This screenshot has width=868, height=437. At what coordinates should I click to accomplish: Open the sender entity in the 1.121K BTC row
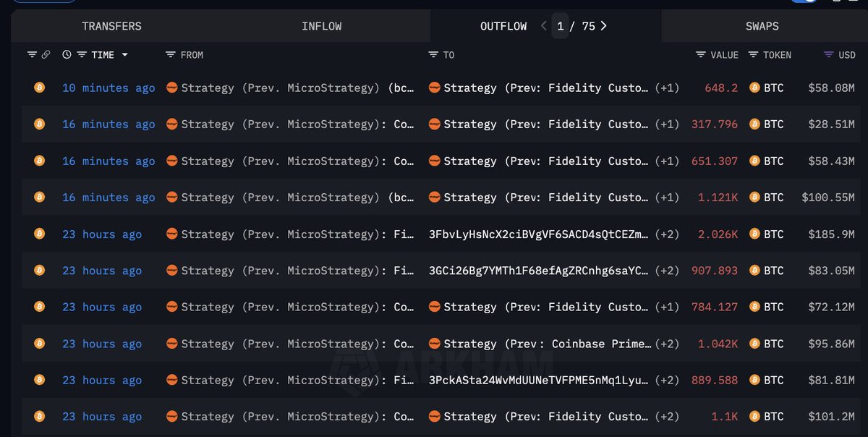tap(298, 197)
